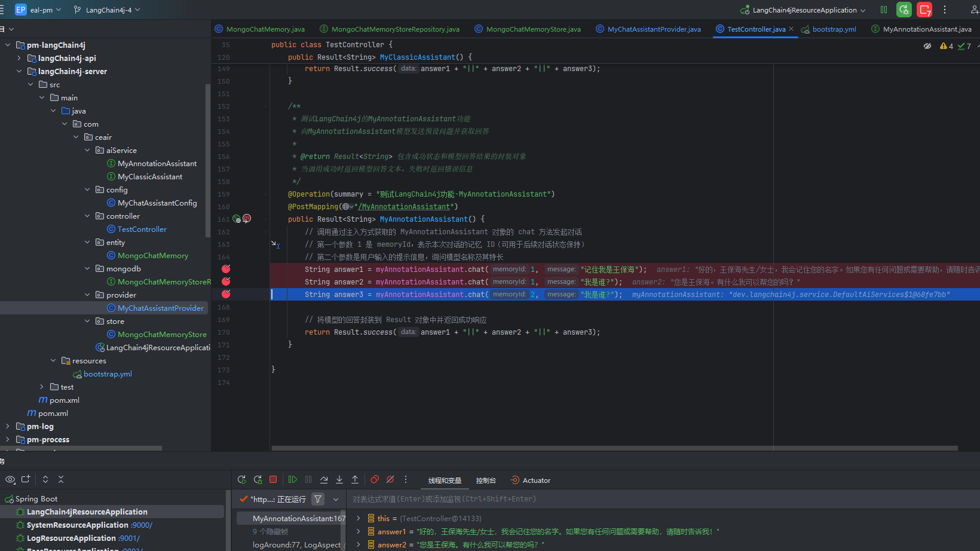The height and width of the screenshot is (551, 980).
Task: Open more debugger actions menu
Action: (406, 479)
